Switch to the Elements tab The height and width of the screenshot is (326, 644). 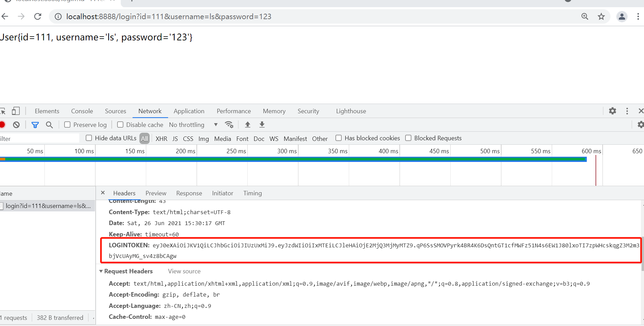(47, 111)
